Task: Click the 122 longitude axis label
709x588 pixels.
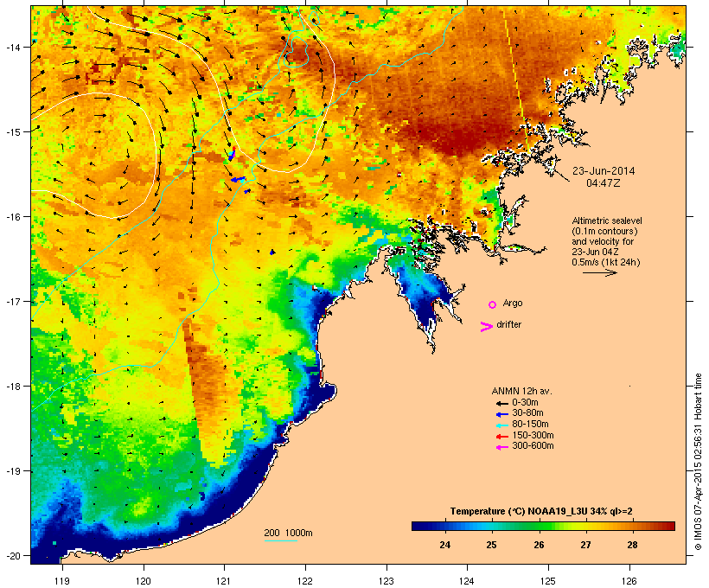Action: click(305, 581)
